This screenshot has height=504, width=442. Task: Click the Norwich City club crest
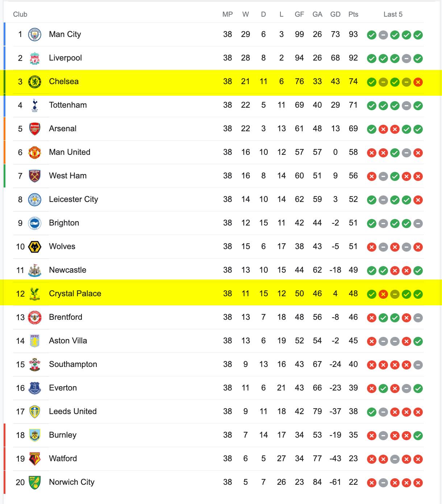click(35, 482)
